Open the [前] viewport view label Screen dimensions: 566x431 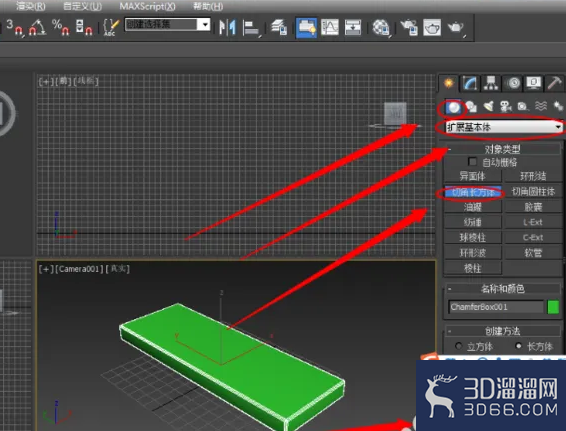coord(63,81)
